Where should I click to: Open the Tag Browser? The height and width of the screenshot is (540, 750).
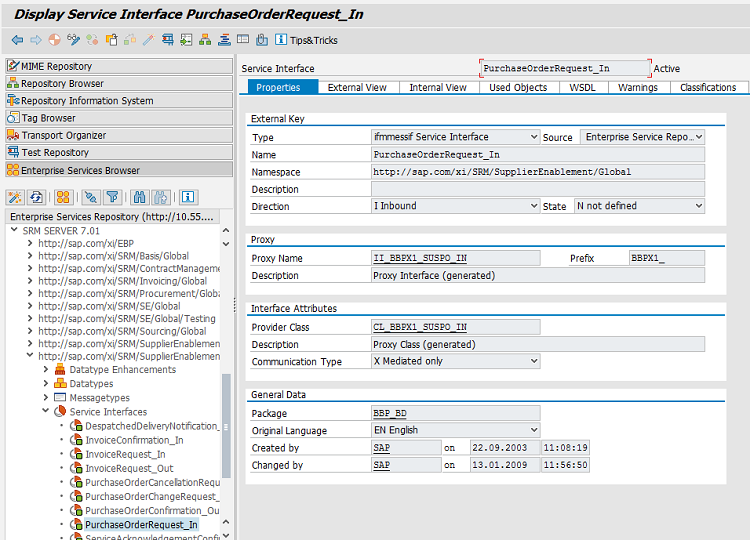coord(119,118)
